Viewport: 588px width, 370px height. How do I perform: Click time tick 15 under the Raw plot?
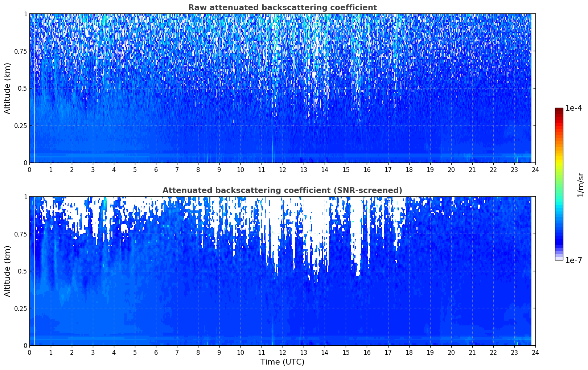346,169
